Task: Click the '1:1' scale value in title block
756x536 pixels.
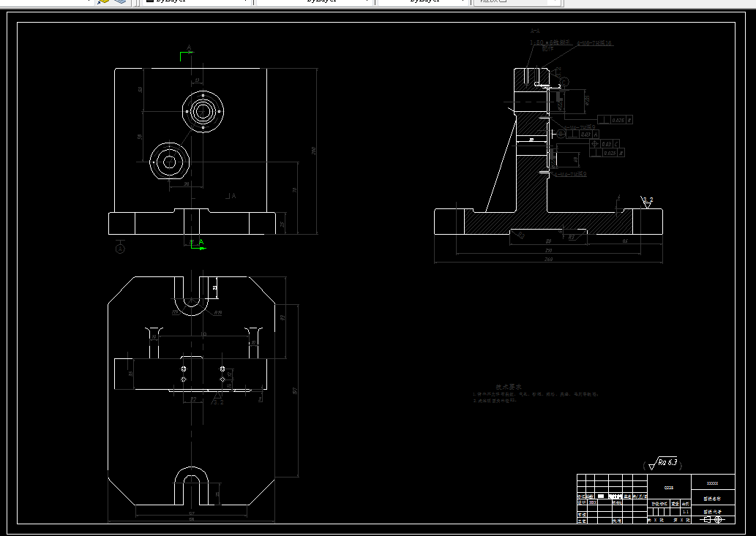Action: pyautogui.click(x=686, y=512)
